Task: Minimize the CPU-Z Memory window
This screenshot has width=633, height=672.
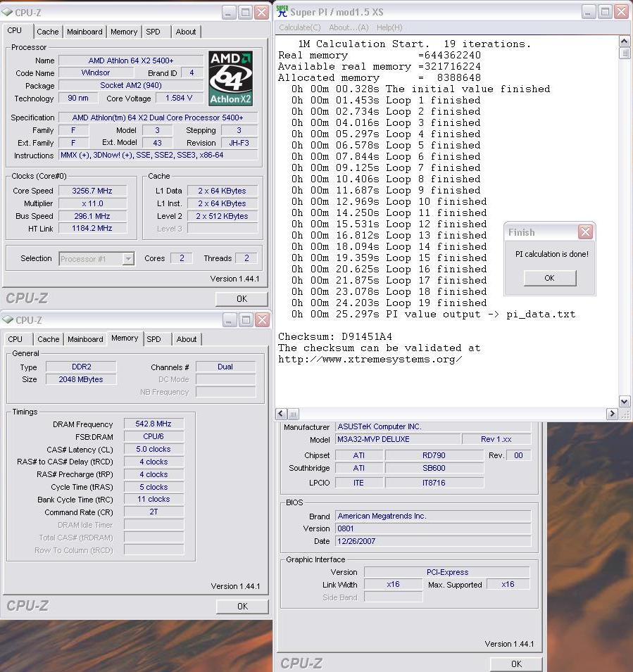Action: pos(230,319)
